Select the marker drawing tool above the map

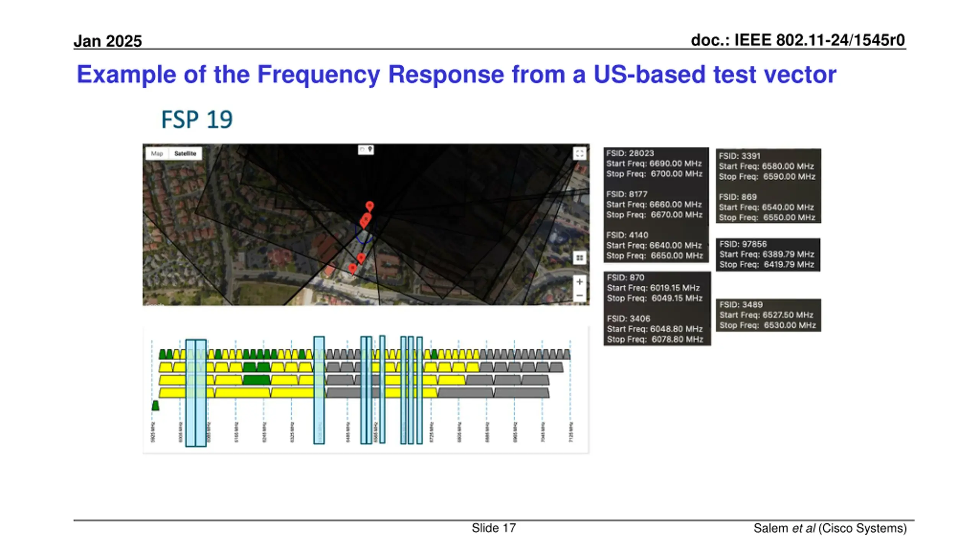pos(370,150)
